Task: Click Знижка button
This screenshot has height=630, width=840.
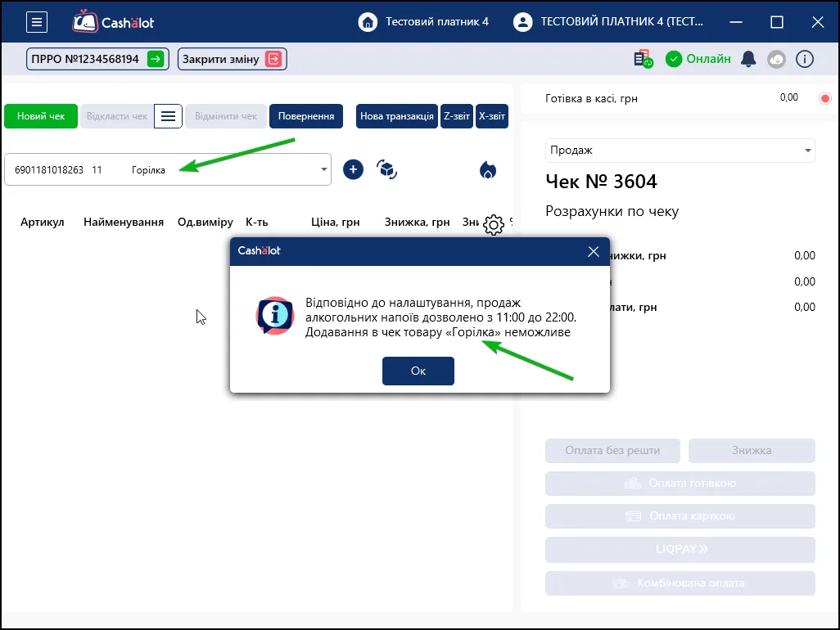Action: coord(752,451)
